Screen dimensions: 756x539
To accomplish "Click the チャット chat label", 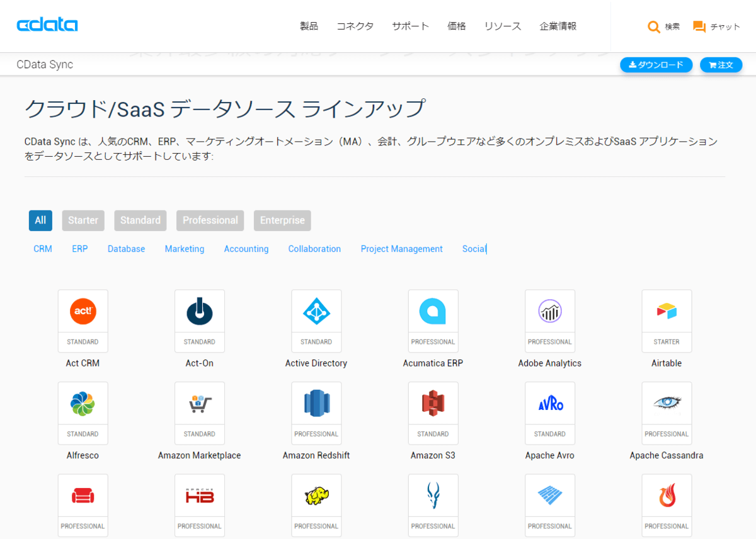I will coord(725,26).
